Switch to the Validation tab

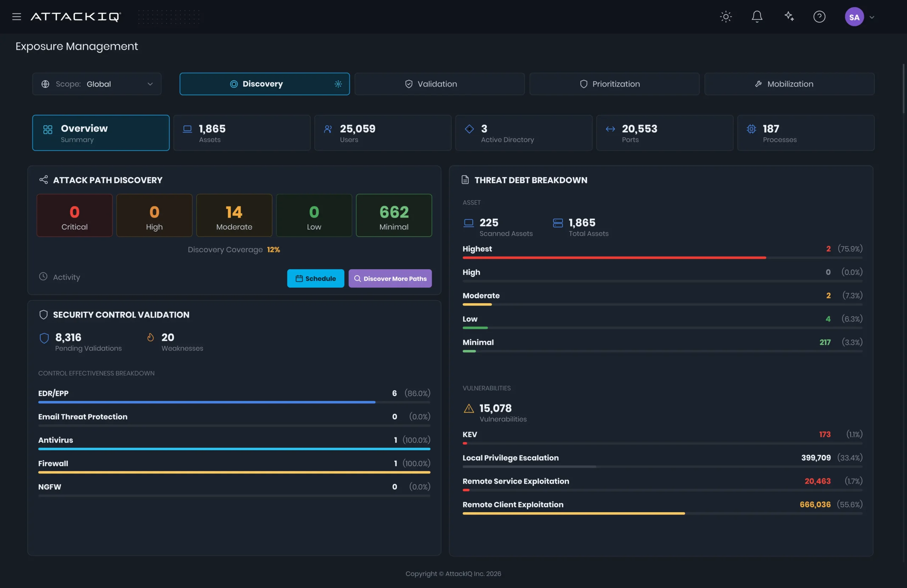tap(439, 84)
